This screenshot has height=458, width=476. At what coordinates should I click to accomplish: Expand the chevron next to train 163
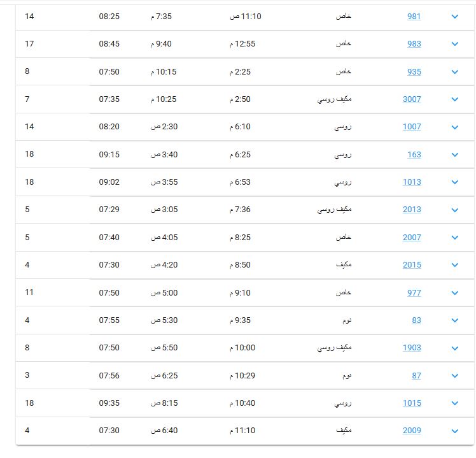coord(454,154)
